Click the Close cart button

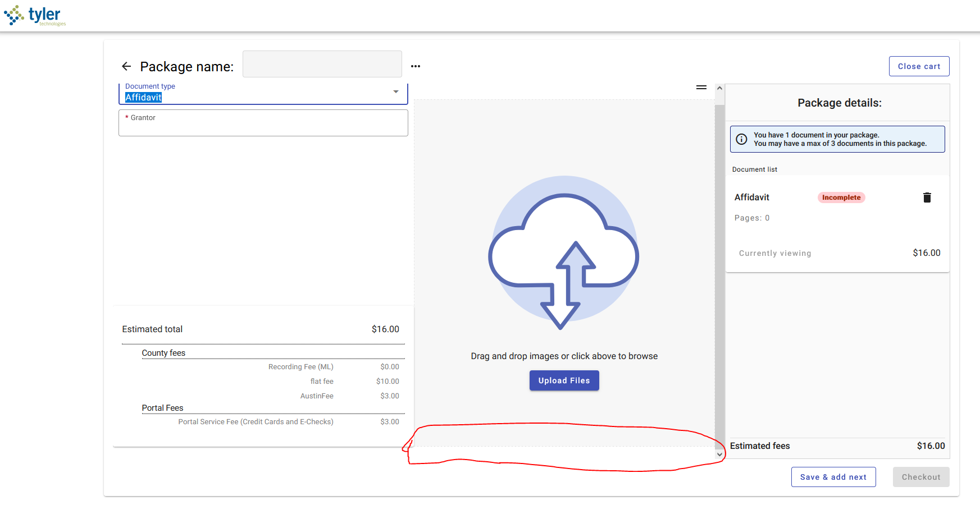(919, 66)
